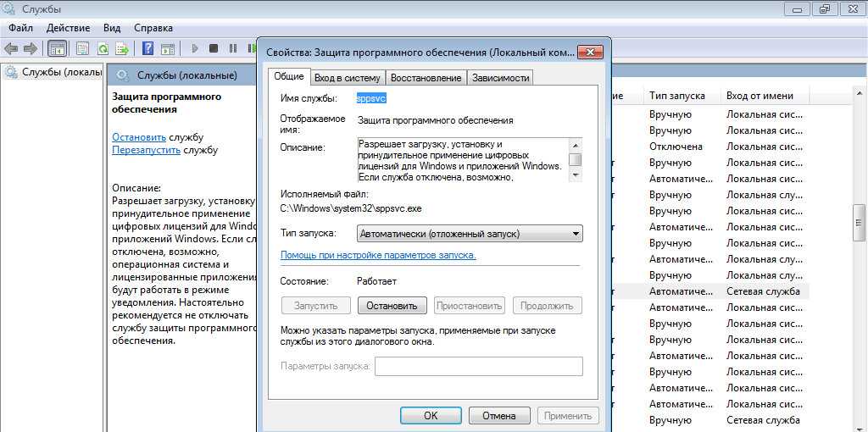The width and height of the screenshot is (868, 432).
Task: Click the Помощь при настройке параметров запуска link
Action: click(378, 256)
